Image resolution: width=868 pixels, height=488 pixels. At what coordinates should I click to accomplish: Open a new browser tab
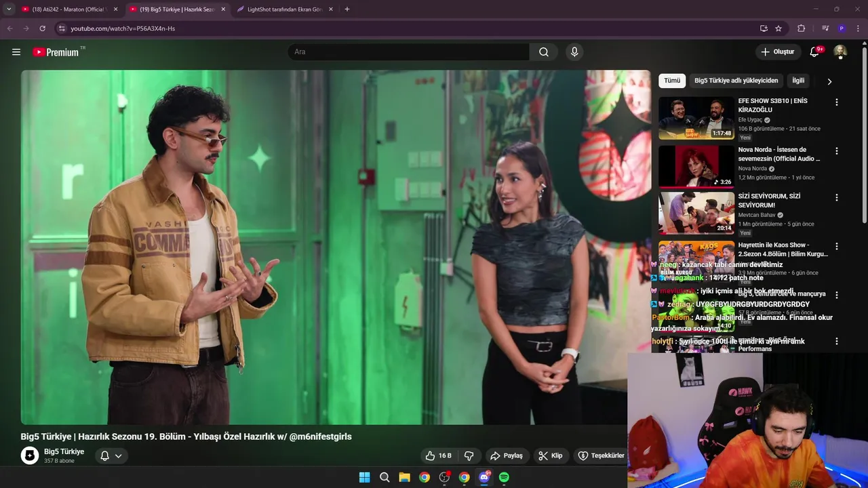click(347, 9)
